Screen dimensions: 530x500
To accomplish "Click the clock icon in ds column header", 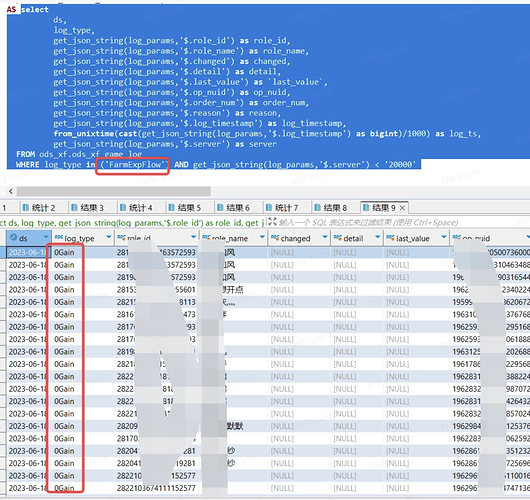I will [14, 237].
